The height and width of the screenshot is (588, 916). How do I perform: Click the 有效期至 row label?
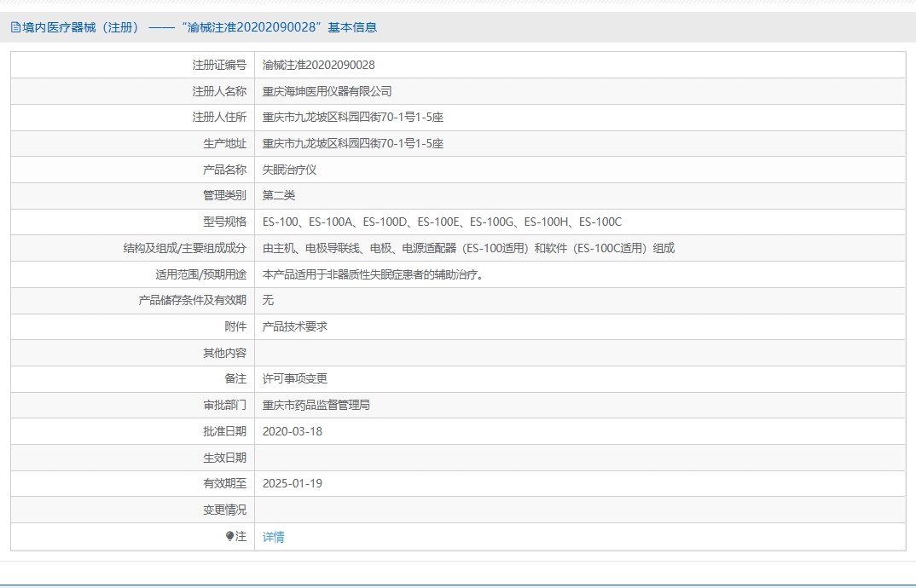click(x=225, y=483)
